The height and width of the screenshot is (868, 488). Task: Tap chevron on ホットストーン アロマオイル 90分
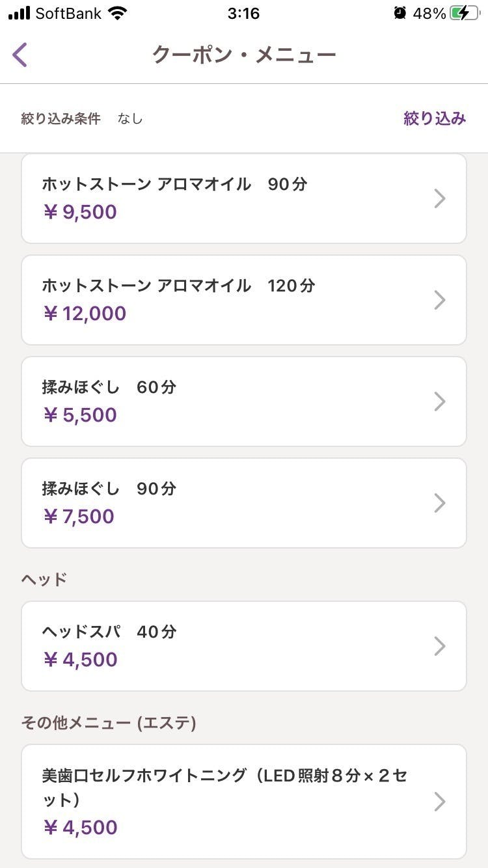[440, 198]
